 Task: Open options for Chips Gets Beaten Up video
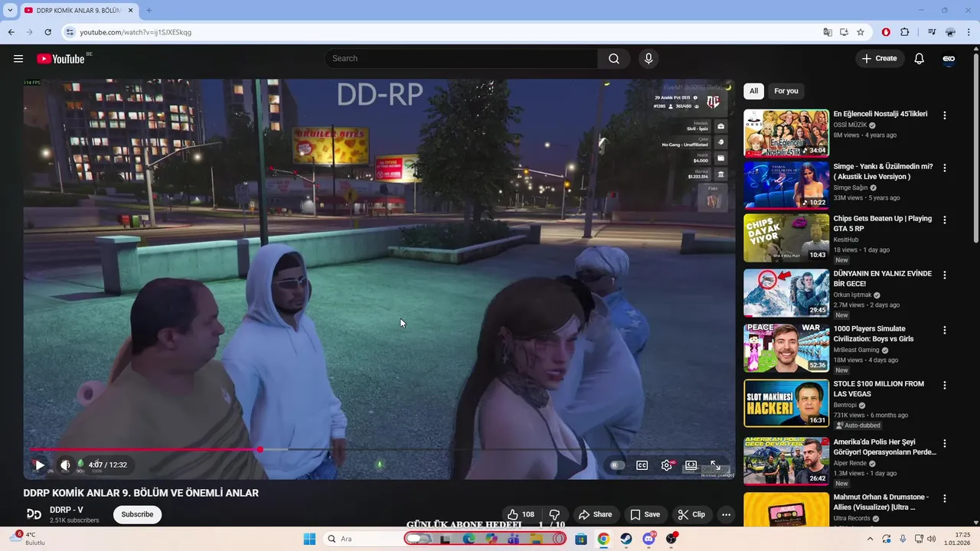coord(945,220)
